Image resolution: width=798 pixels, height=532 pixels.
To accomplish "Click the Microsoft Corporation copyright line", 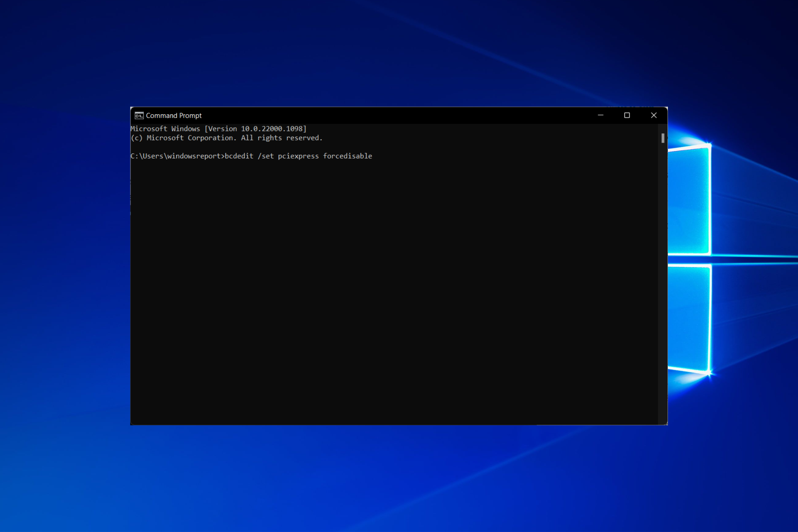I will (227, 138).
